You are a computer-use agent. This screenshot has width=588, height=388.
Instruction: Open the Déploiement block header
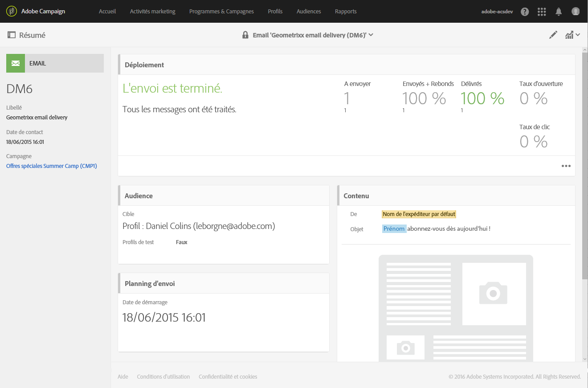[347, 65]
